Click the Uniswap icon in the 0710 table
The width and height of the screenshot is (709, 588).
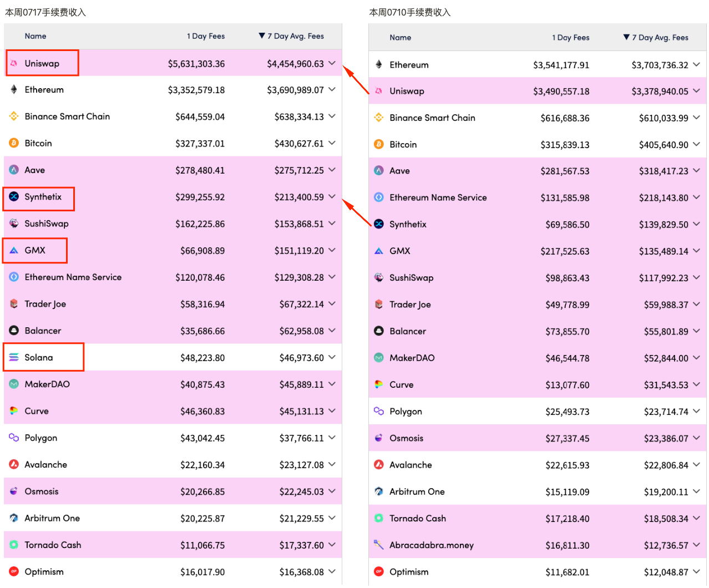379,91
